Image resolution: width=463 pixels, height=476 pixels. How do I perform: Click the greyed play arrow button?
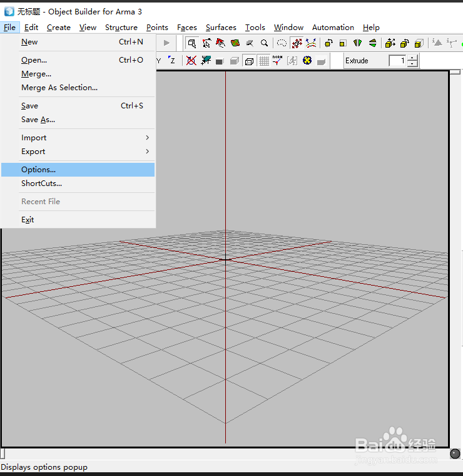click(166, 43)
